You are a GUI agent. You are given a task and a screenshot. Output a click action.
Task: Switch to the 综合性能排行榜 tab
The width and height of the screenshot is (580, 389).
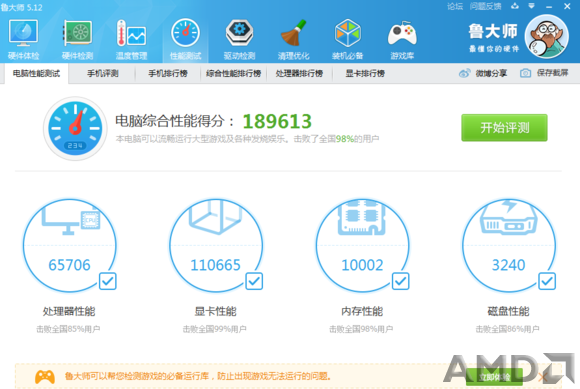point(233,74)
